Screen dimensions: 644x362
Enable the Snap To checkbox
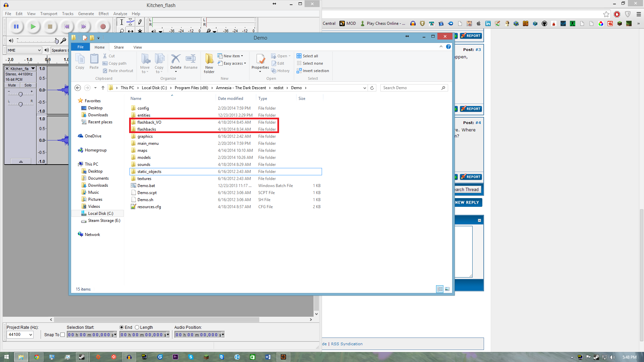[x=62, y=335]
